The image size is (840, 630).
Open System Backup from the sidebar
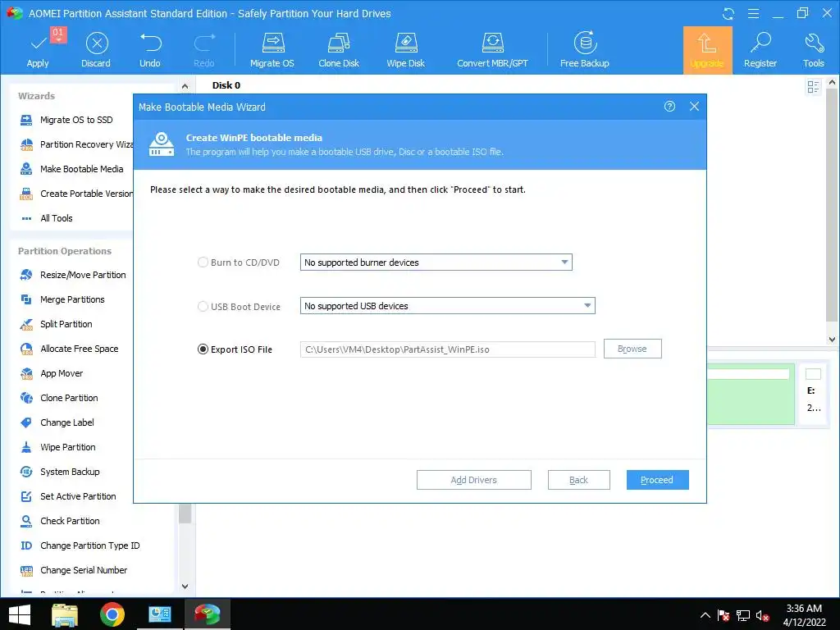[x=60, y=472]
